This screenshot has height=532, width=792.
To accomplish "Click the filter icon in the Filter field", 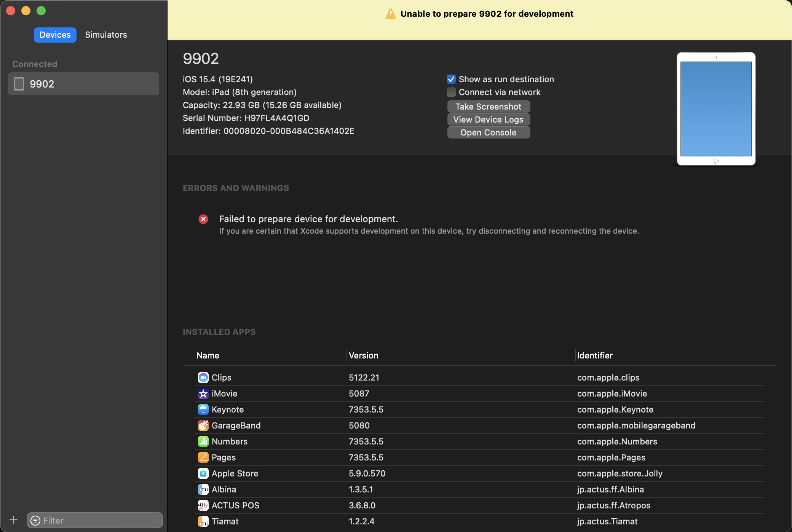I will click(35, 521).
